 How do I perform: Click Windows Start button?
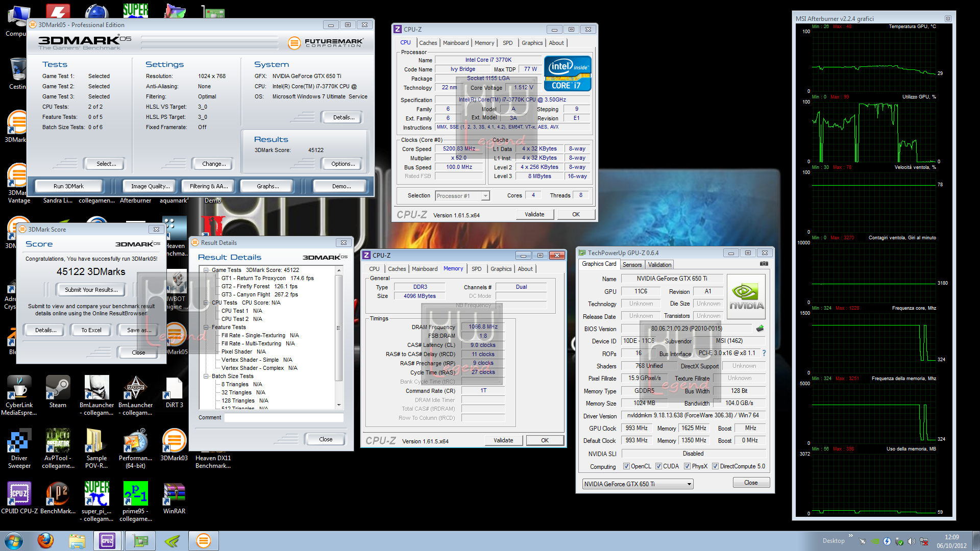tap(14, 541)
